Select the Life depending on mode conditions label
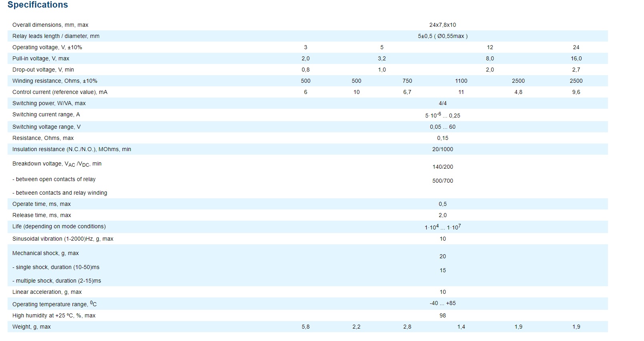Image resolution: width=644 pixels, height=341 pixels. (x=59, y=226)
